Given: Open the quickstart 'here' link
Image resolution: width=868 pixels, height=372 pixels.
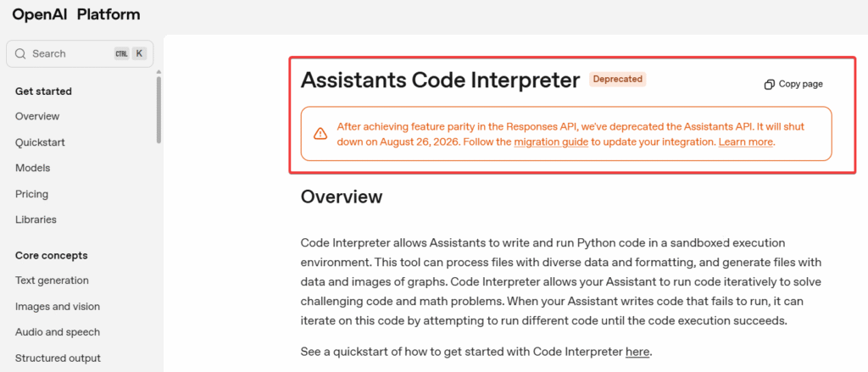Looking at the screenshot, I should point(637,352).
